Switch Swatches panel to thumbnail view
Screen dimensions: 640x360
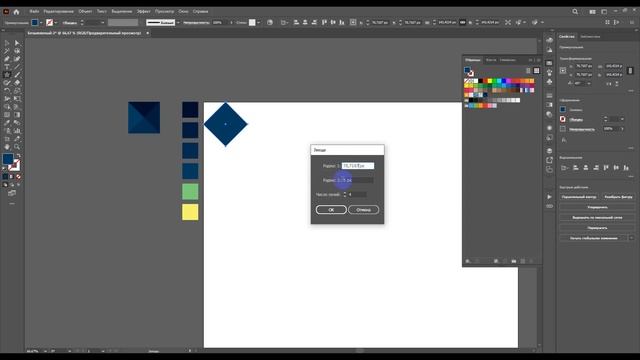tap(536, 71)
